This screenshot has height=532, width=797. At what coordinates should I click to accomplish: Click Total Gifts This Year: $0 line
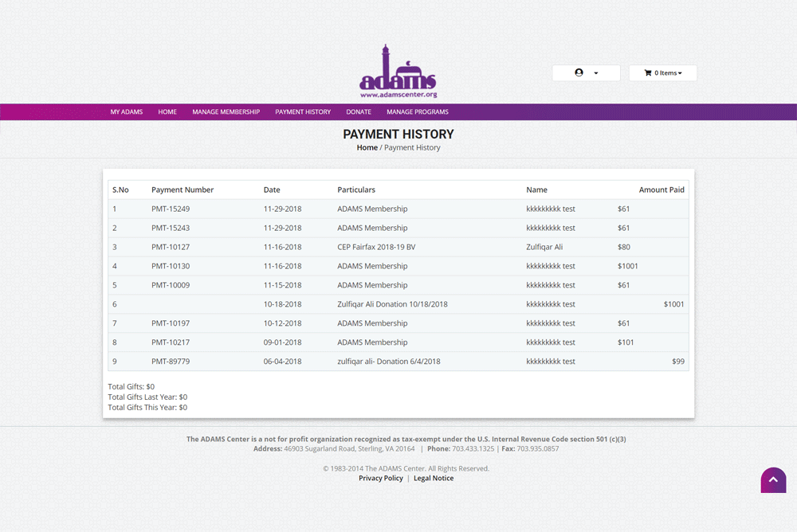(147, 407)
